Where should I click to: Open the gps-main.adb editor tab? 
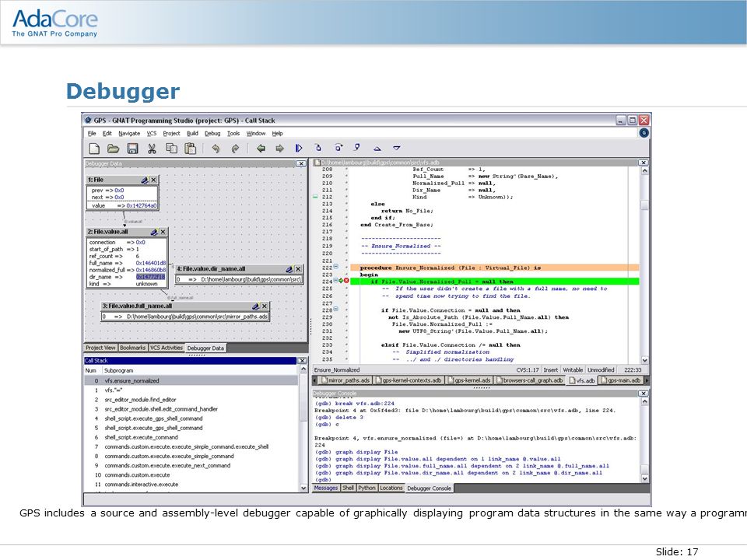click(x=620, y=380)
